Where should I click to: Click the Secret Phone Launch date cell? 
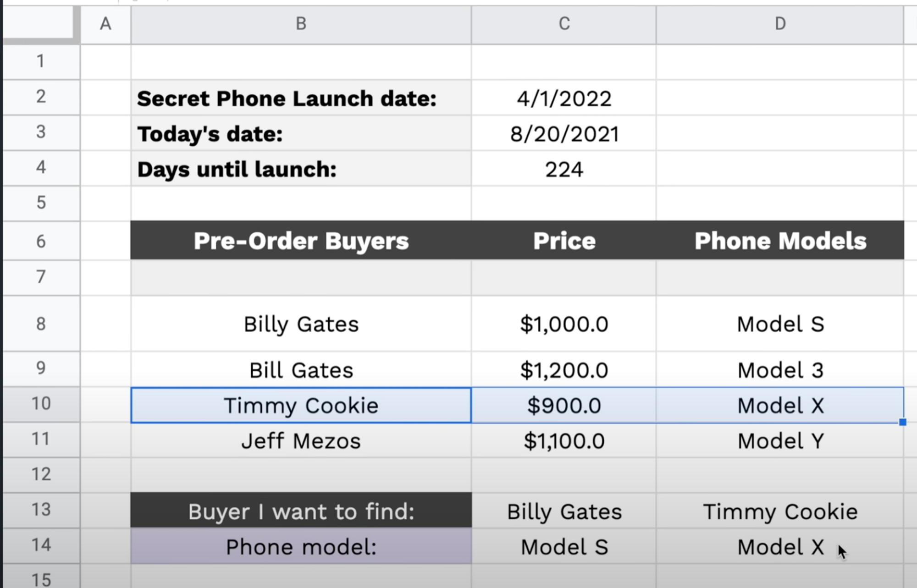(x=300, y=98)
